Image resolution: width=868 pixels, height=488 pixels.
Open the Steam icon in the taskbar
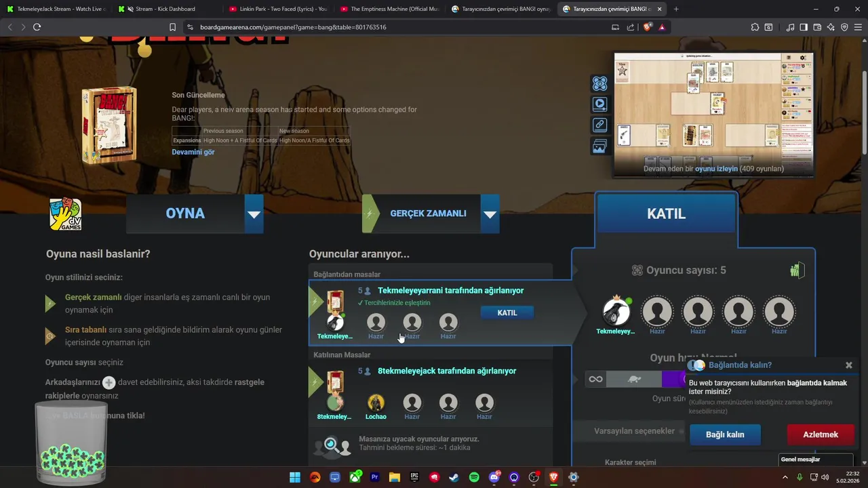(x=454, y=477)
